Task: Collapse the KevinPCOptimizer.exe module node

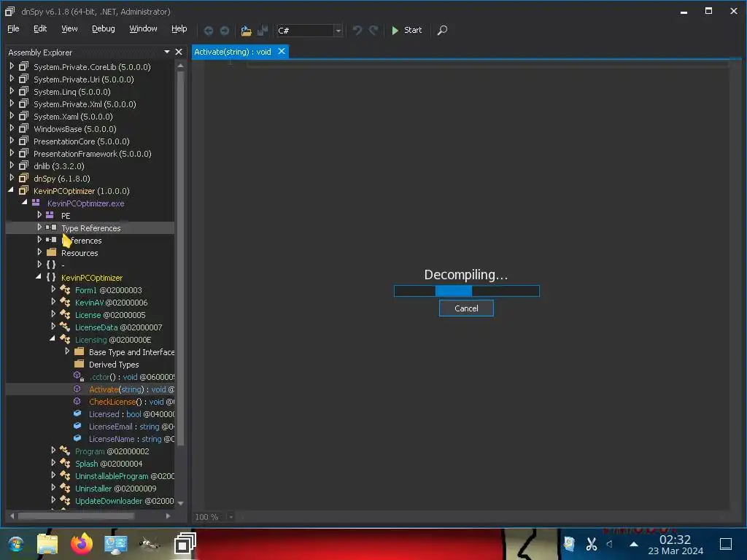Action: click(x=25, y=203)
